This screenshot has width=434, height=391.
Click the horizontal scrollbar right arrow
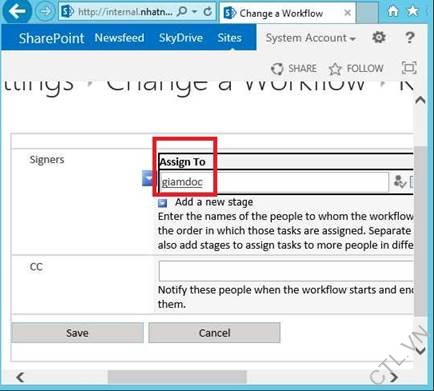[x=394, y=377]
